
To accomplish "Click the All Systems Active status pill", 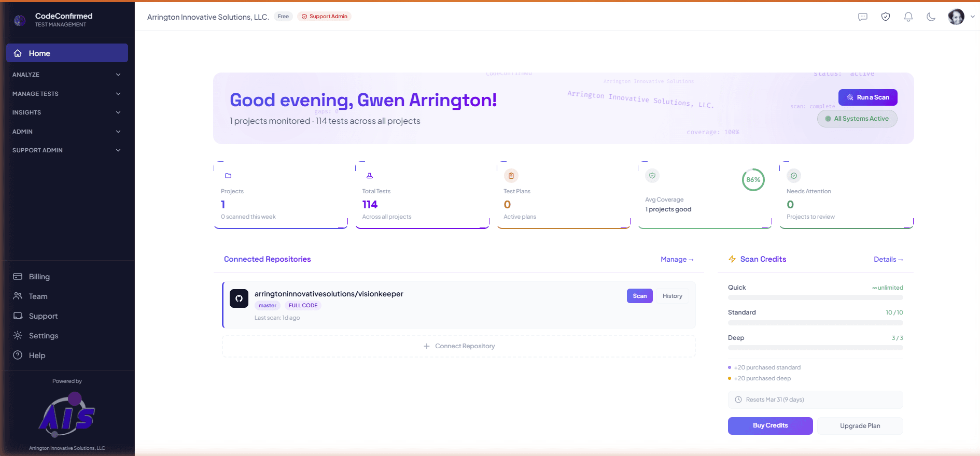I will coord(857,119).
